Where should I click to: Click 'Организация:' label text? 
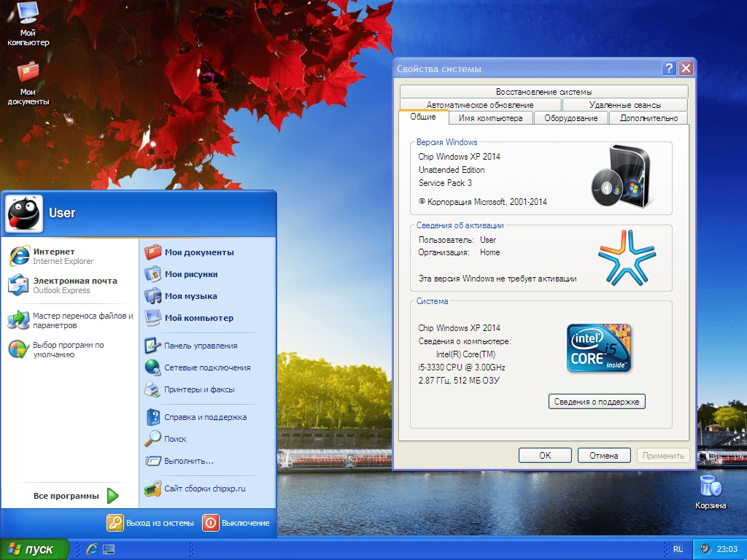[444, 252]
